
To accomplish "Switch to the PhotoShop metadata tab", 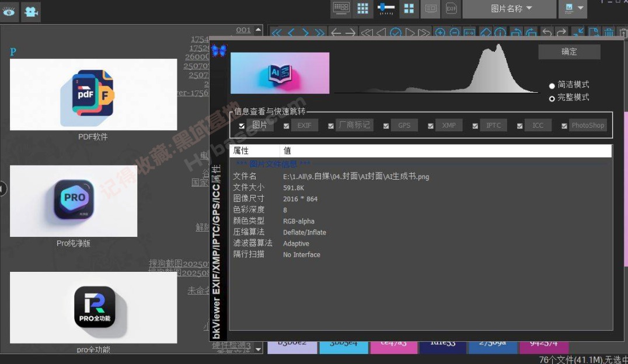I will (x=588, y=125).
